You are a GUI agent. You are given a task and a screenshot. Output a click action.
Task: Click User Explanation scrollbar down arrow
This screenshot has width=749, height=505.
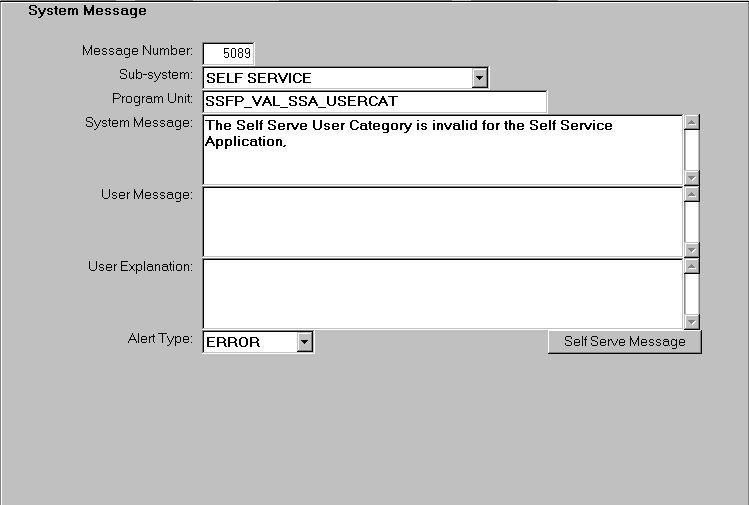tap(691, 321)
